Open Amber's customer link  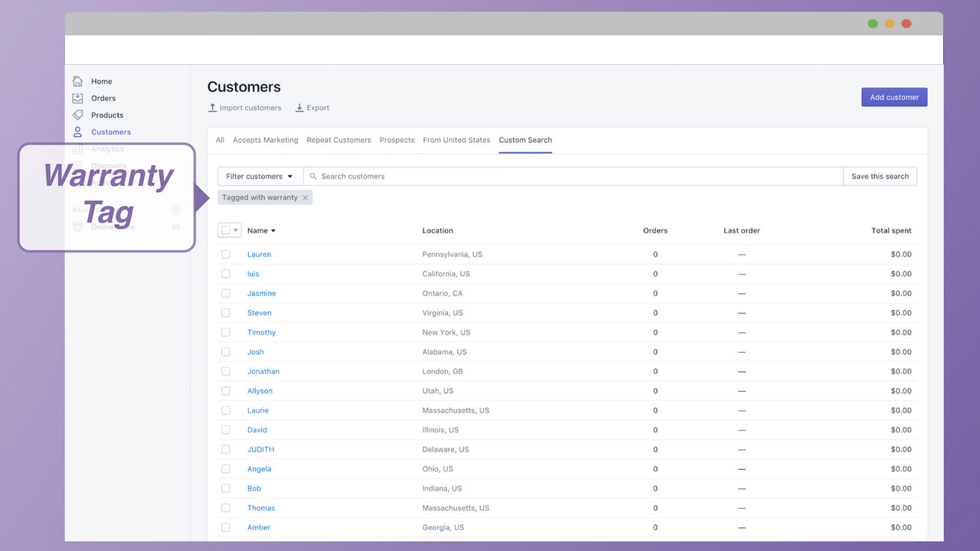(x=259, y=527)
